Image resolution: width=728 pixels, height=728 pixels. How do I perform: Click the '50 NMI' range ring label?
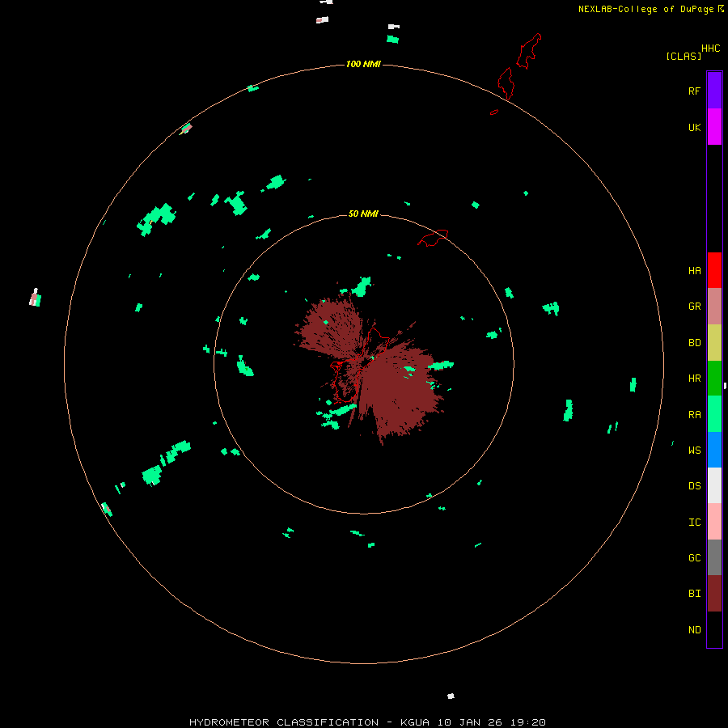[x=363, y=214]
